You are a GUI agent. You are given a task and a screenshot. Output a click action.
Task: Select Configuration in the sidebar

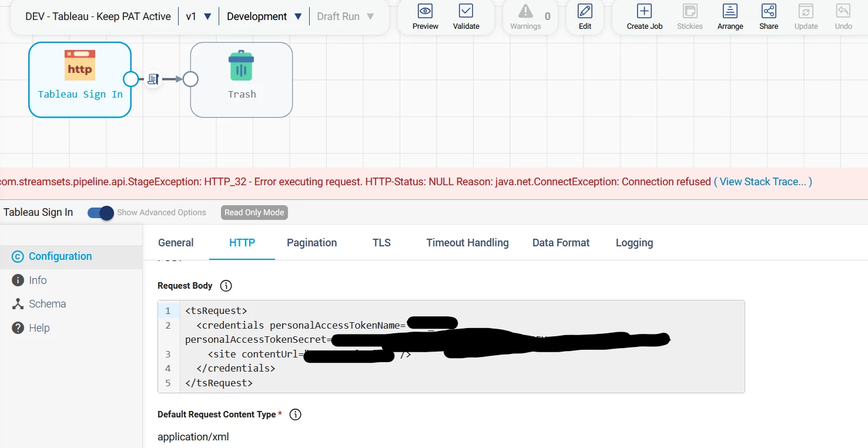(x=71, y=256)
